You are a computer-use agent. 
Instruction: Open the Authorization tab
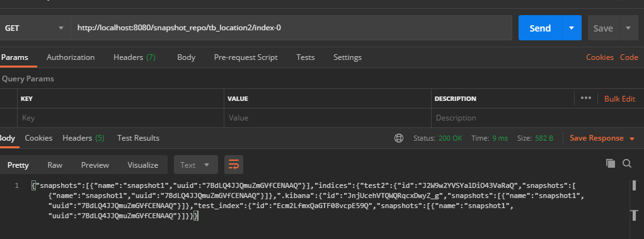(x=71, y=57)
